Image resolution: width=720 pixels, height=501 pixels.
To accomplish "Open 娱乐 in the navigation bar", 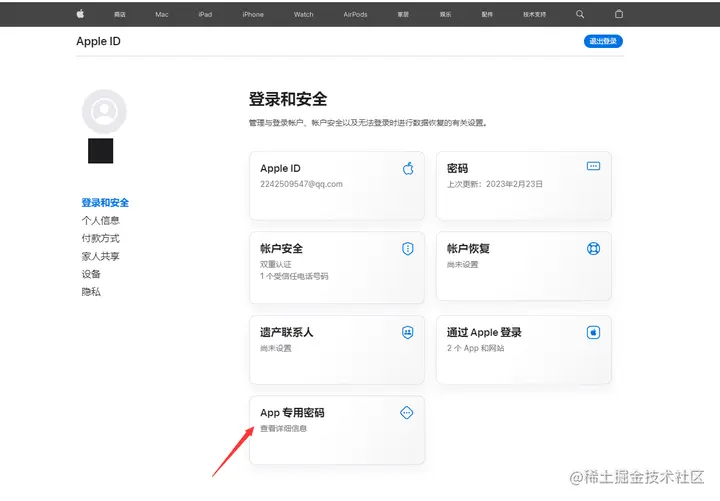I will coord(445,15).
